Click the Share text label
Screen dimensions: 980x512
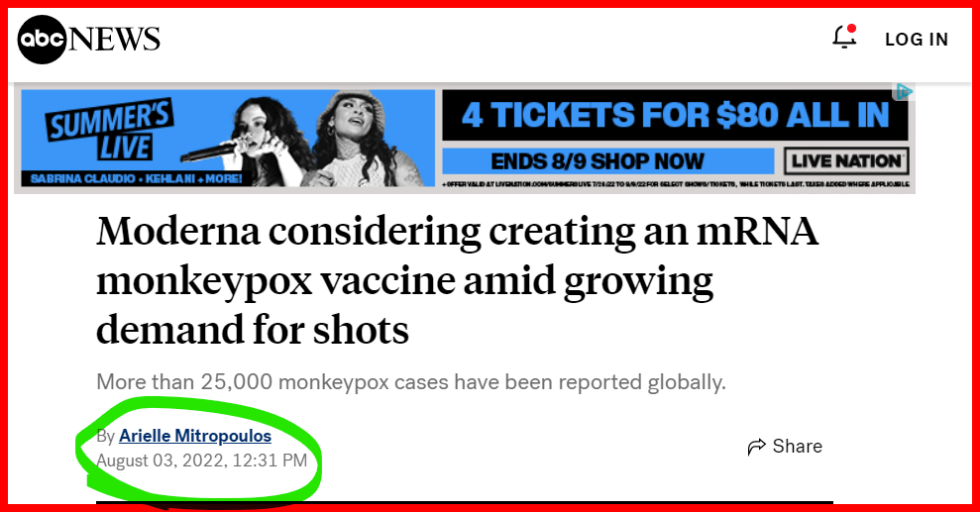(x=798, y=446)
